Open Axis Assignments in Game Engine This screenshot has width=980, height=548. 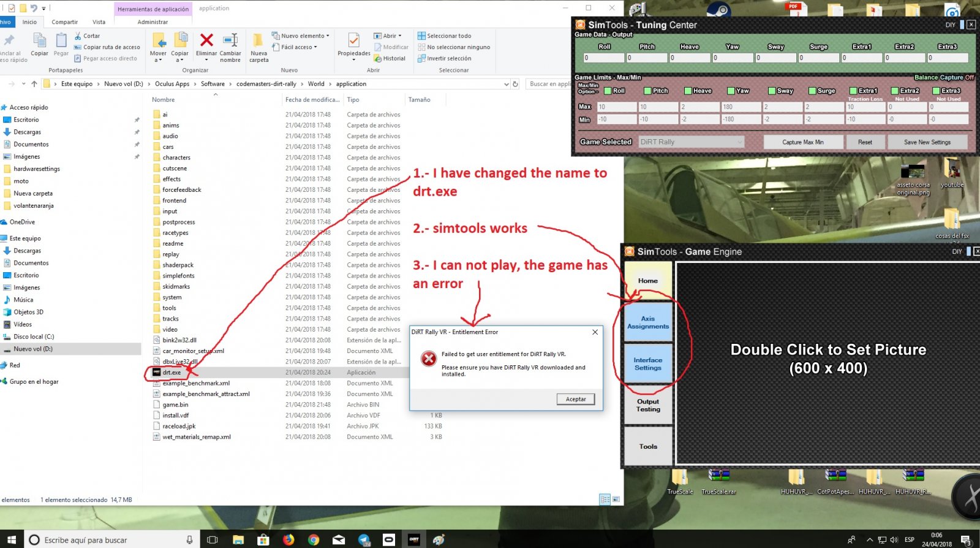(648, 322)
